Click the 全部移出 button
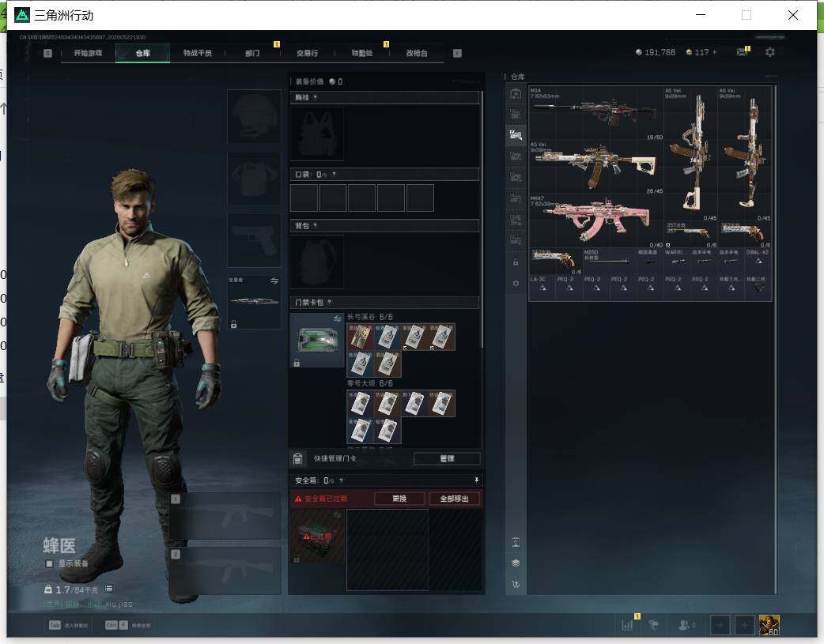The height and width of the screenshot is (644, 824). pos(454,499)
